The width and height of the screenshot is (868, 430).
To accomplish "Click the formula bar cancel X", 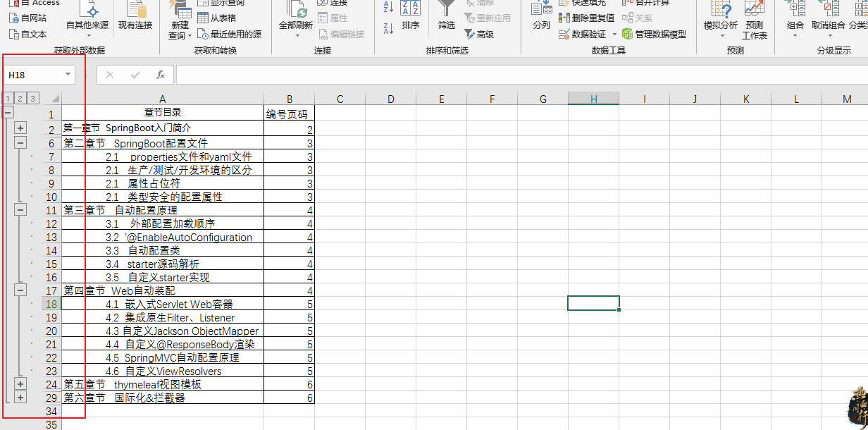I will (110, 75).
